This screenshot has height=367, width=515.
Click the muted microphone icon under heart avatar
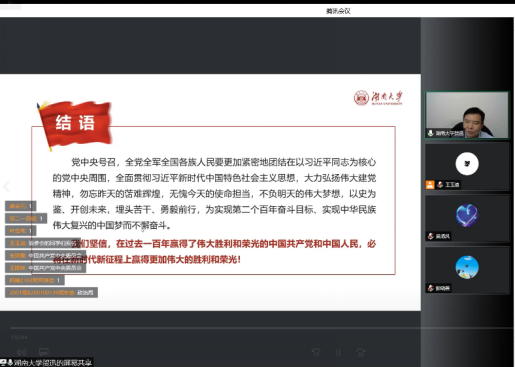[x=431, y=236]
